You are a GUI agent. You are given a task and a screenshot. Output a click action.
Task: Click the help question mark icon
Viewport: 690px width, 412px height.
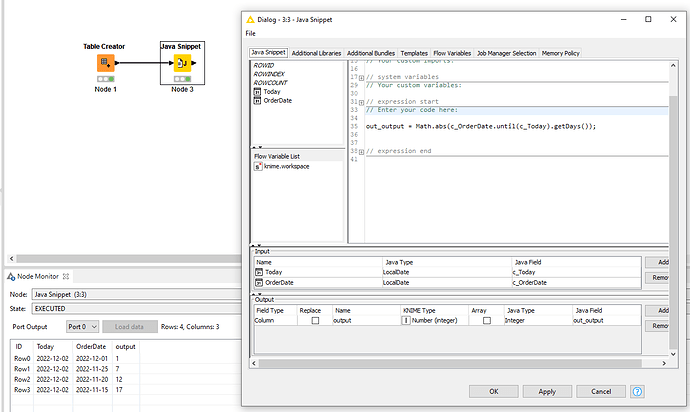click(x=637, y=391)
